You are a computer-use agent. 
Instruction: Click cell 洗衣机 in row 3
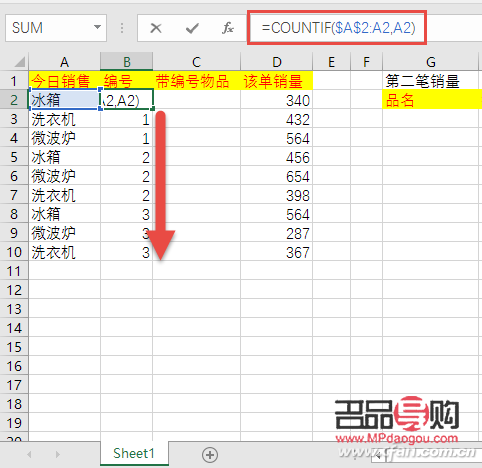point(65,119)
